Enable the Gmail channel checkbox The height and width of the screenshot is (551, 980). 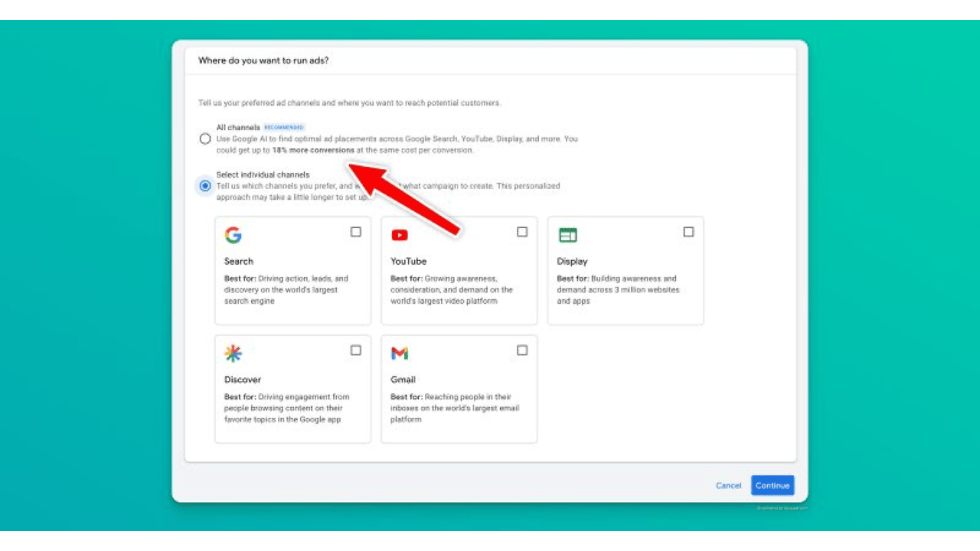(x=522, y=350)
